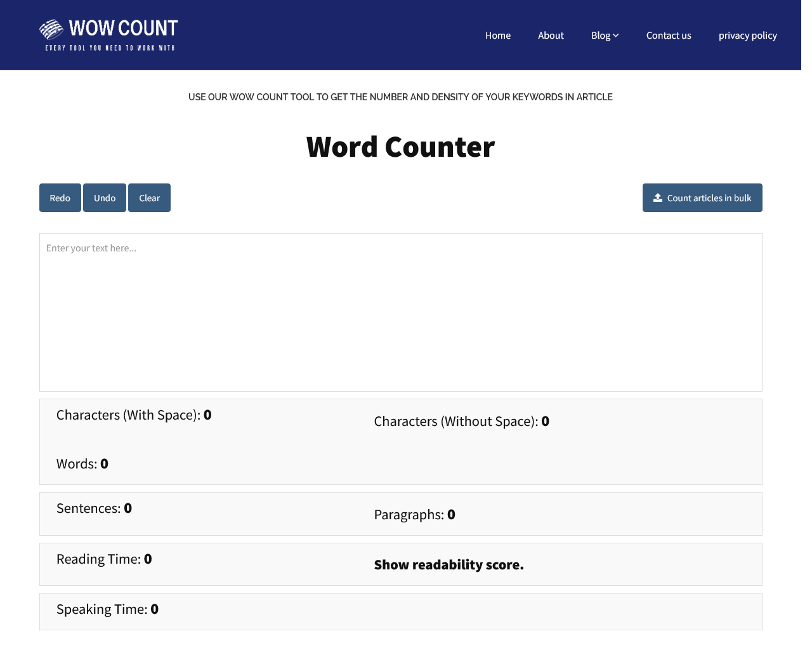Expand the Blog dropdown menu
Viewport: 812px width, 650px height.
tap(605, 36)
